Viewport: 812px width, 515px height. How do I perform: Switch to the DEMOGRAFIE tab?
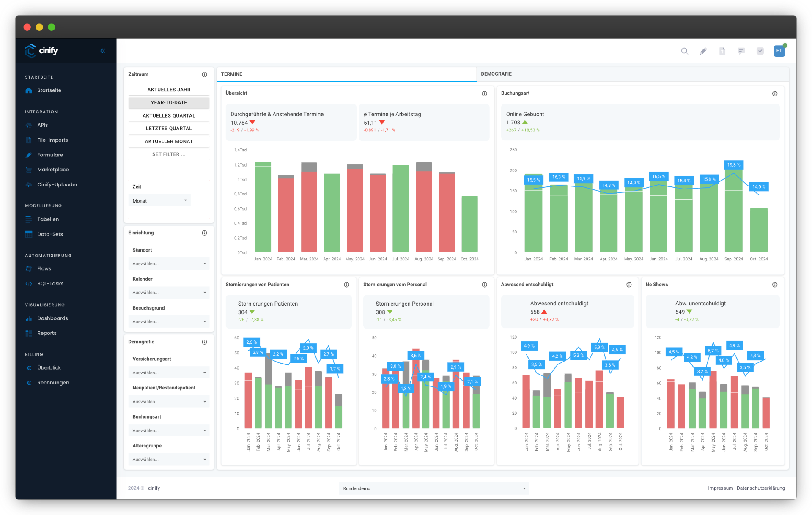point(496,74)
